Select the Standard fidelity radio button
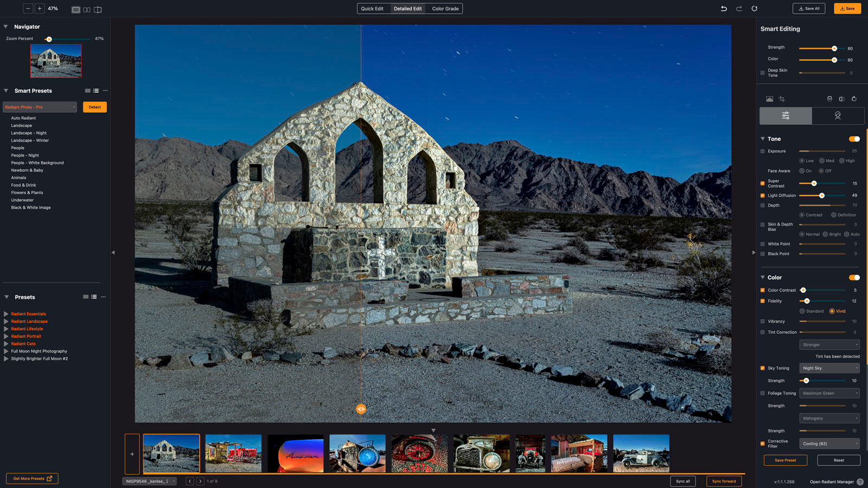This screenshot has height=488, width=868. 802,311
